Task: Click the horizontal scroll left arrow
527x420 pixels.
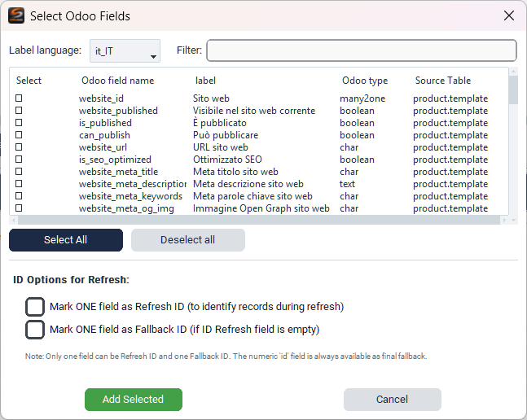Action: coord(14,220)
